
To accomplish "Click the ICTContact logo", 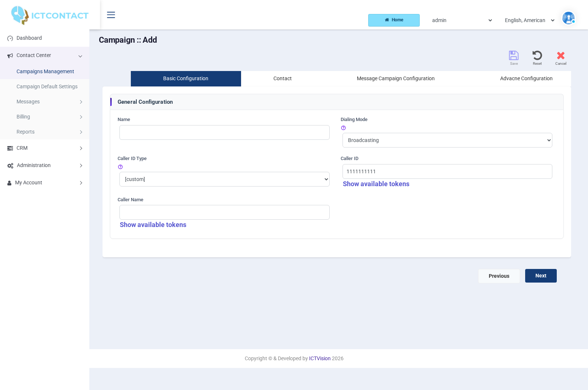I will [50, 15].
